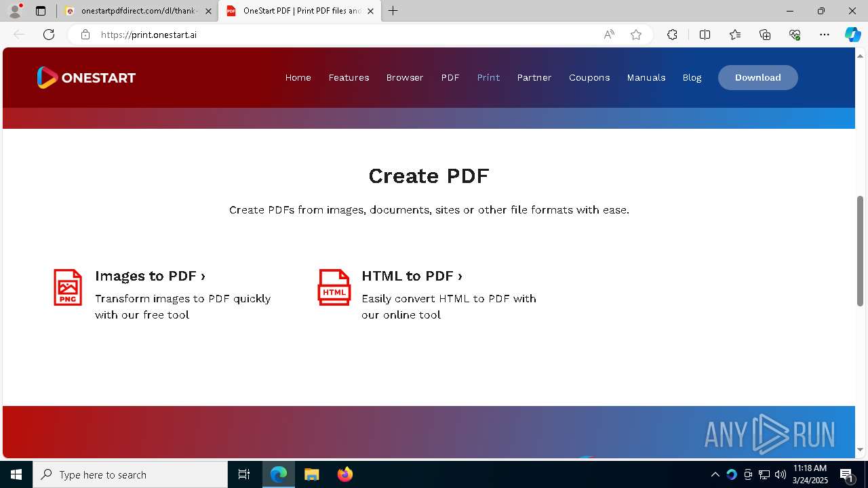The width and height of the screenshot is (868, 488).
Task: View site information lock icon
Action: pyautogui.click(x=85, y=35)
